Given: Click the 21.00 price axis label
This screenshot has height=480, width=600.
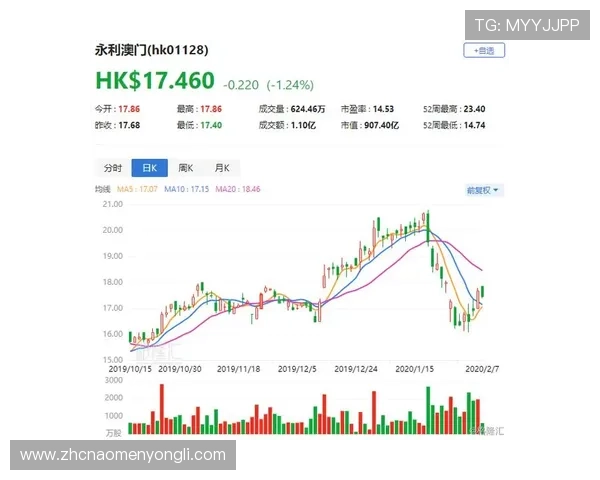Looking at the screenshot, I should (112, 204).
